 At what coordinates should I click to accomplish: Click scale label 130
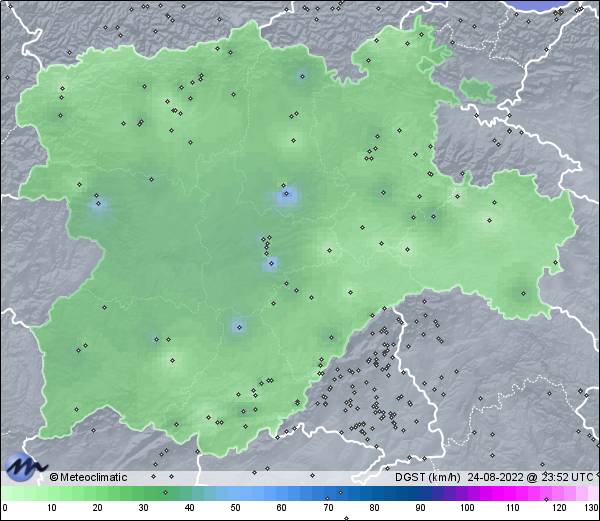pos(592,508)
